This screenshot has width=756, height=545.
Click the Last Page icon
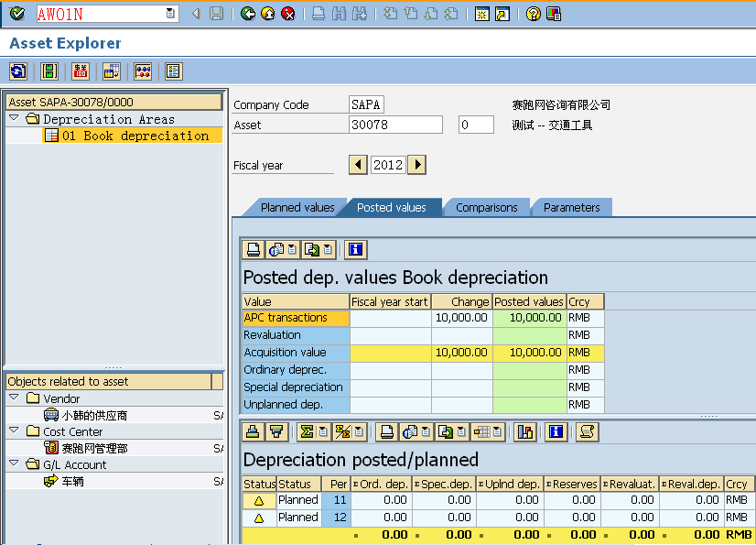[x=451, y=14]
